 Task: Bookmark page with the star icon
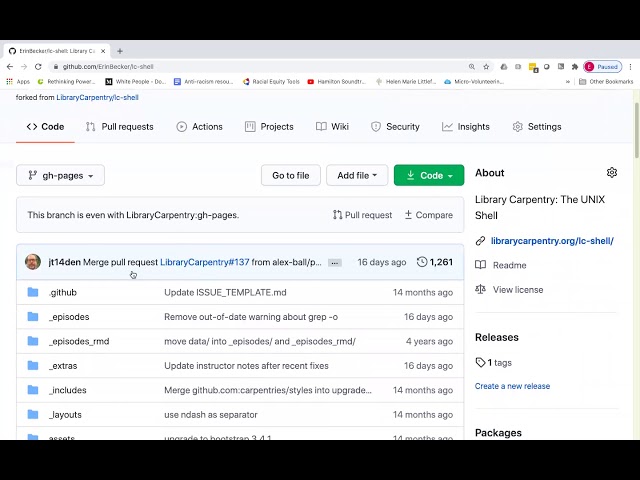486,67
